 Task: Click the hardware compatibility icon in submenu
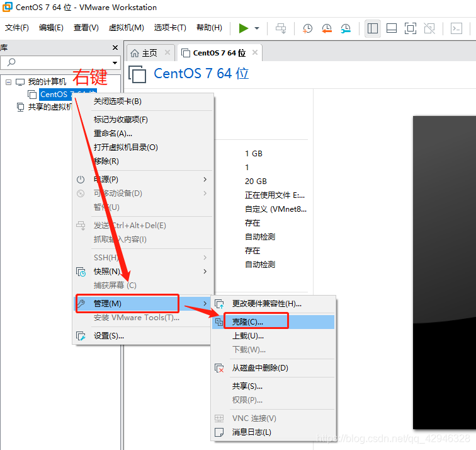[x=219, y=304]
